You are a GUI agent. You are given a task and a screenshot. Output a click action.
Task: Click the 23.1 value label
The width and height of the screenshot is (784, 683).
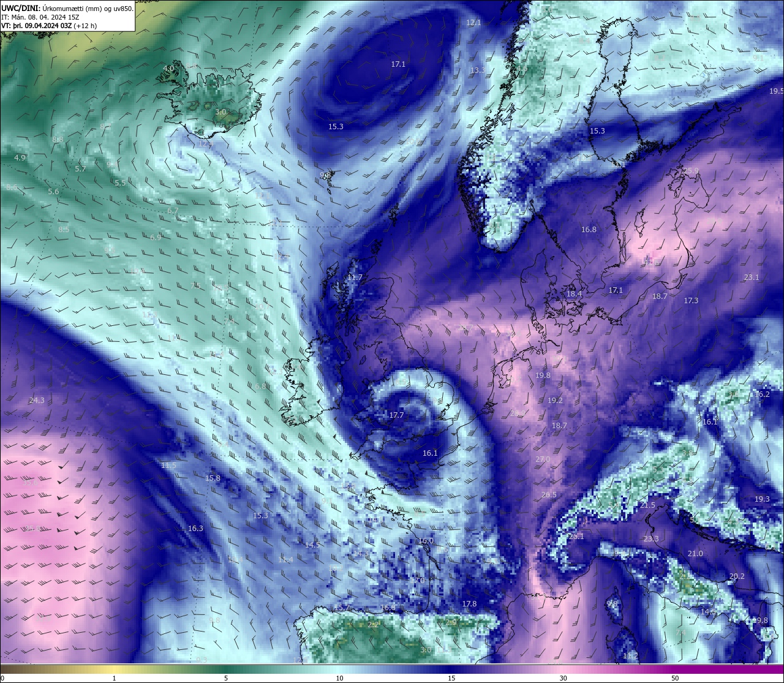pyautogui.click(x=752, y=277)
